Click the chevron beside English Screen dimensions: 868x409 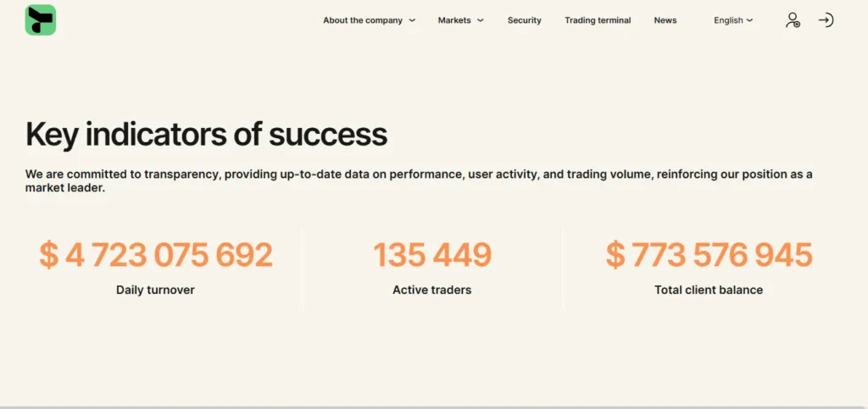click(749, 20)
